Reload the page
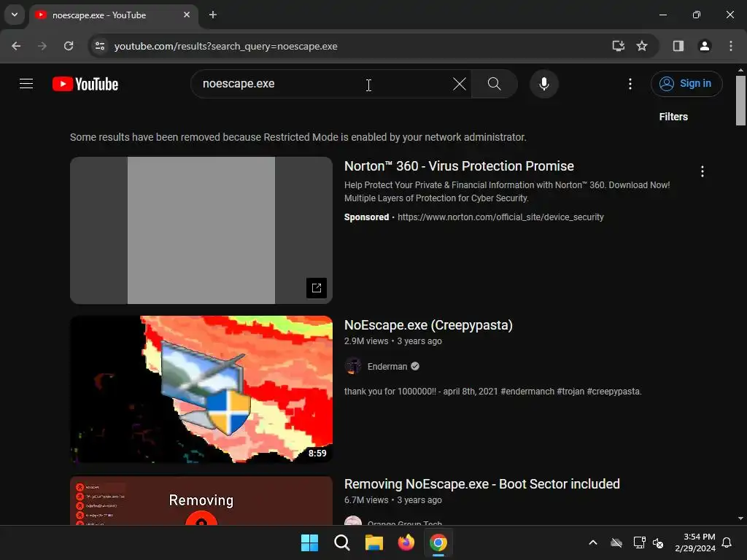The width and height of the screenshot is (747, 560). (x=69, y=46)
